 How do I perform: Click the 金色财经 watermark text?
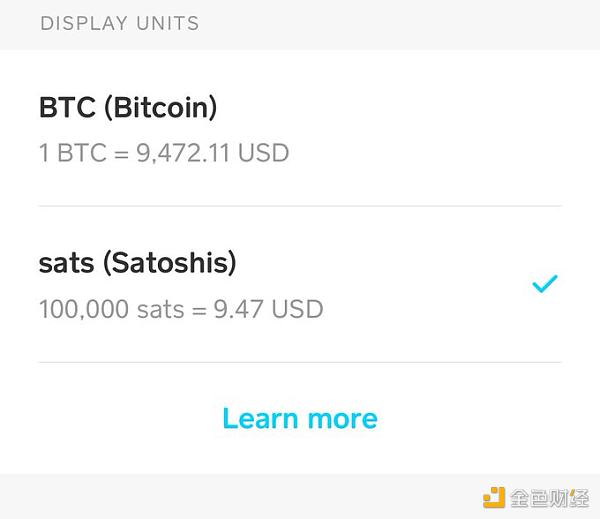coord(547,497)
